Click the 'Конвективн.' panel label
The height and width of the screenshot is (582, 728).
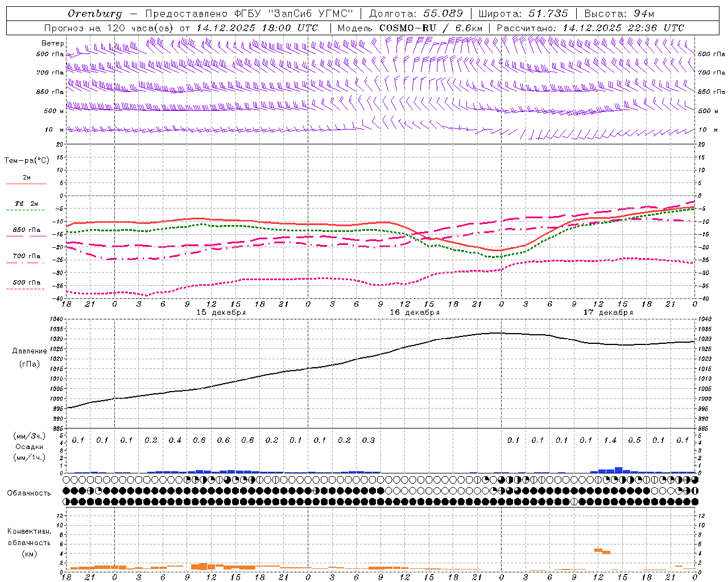(x=29, y=531)
